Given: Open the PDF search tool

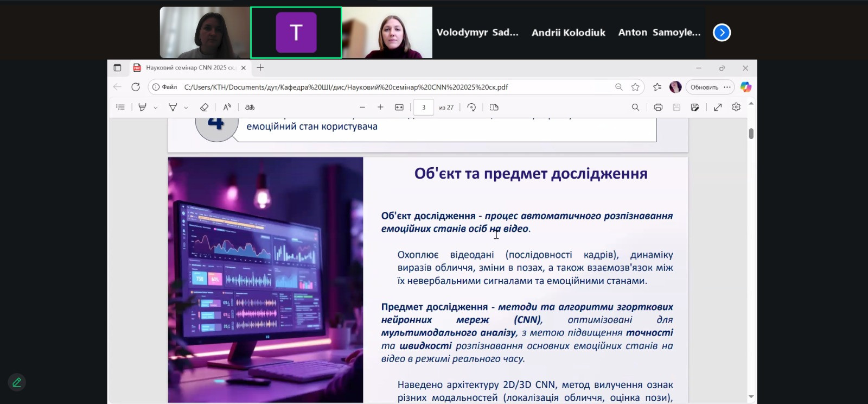Looking at the screenshot, I should 635,108.
